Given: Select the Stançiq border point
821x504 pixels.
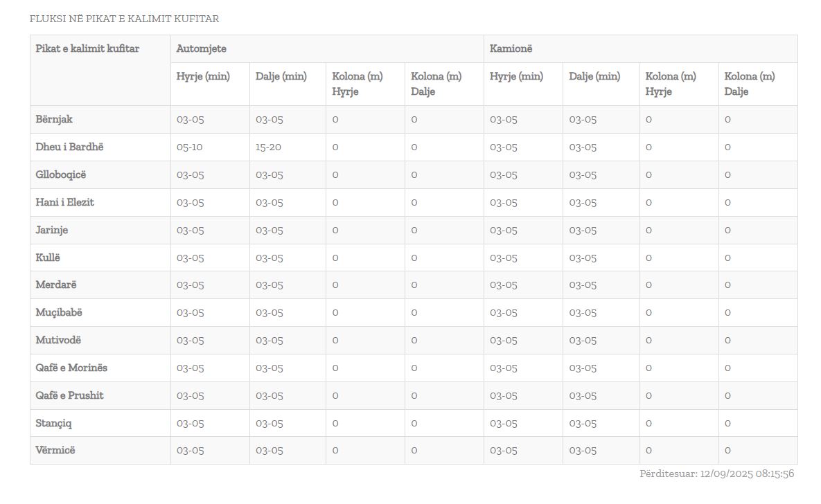Looking at the screenshot, I should tap(53, 424).
